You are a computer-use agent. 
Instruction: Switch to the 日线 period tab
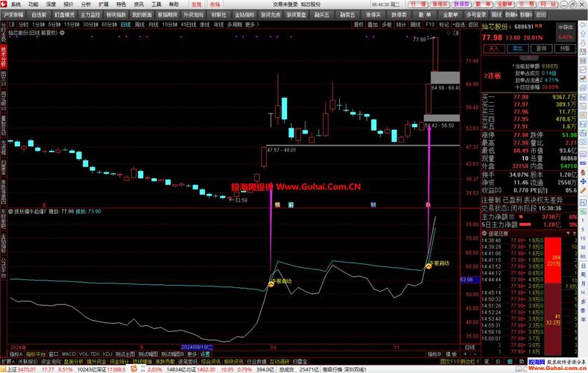point(125,24)
